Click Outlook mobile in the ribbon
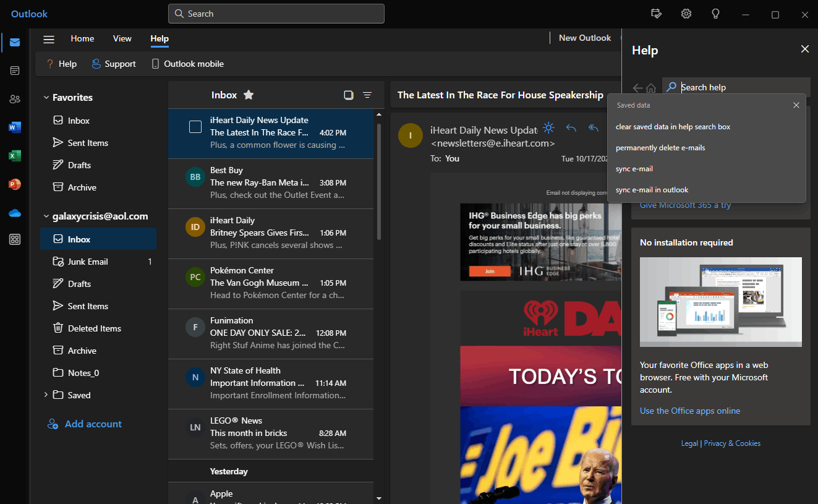 coord(188,64)
